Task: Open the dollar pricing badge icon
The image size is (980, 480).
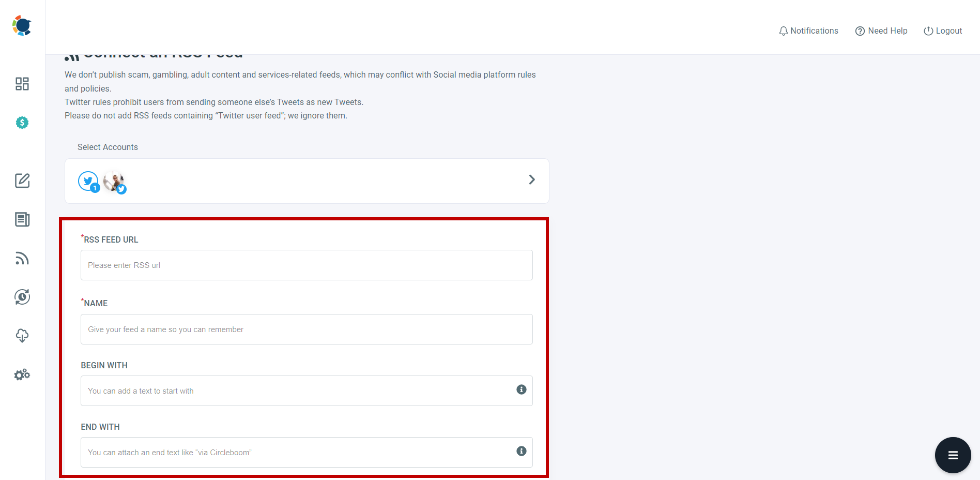Action: point(22,123)
